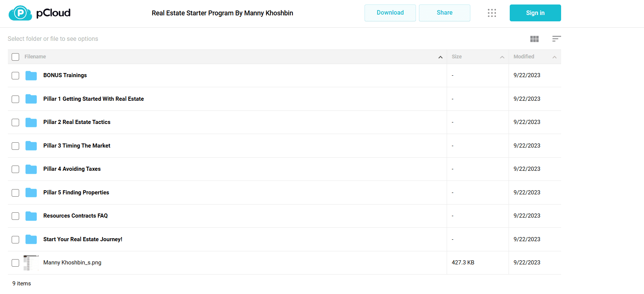Image resolution: width=644 pixels, height=294 pixels.
Task: Click the Pillar 4 folder icon
Action: click(x=31, y=169)
